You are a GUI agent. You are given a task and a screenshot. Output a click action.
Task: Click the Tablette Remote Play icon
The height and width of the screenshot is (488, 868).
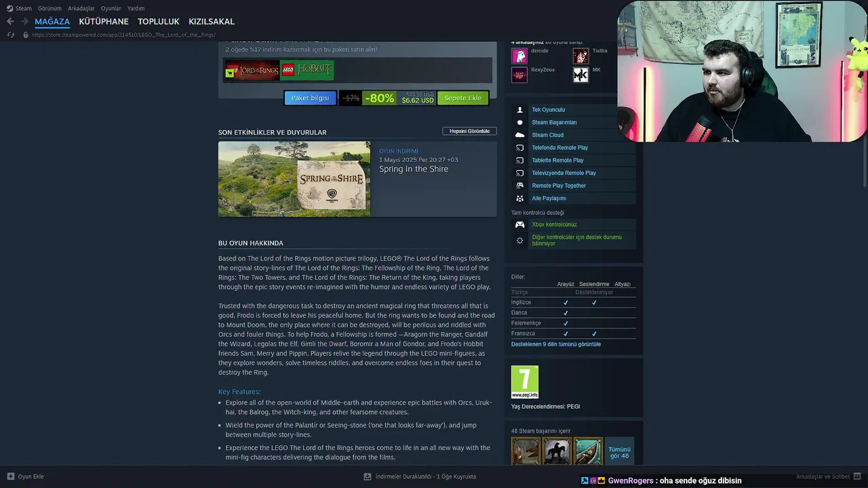(x=520, y=161)
